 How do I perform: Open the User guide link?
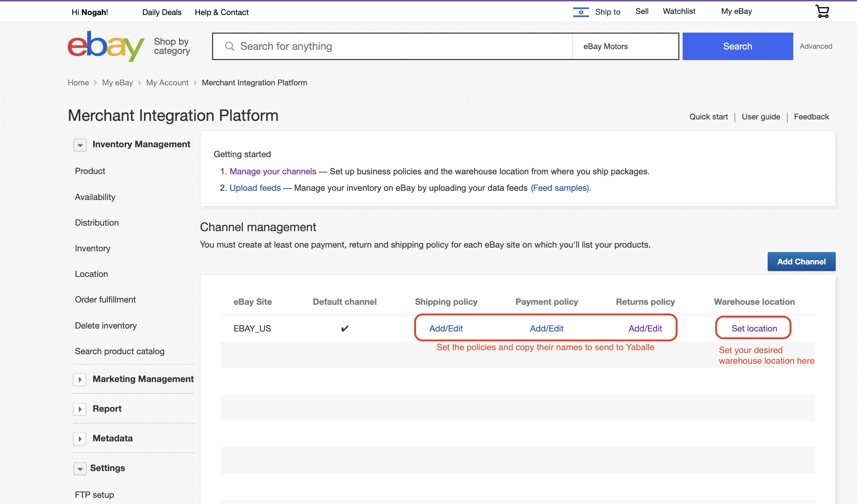[x=761, y=117]
